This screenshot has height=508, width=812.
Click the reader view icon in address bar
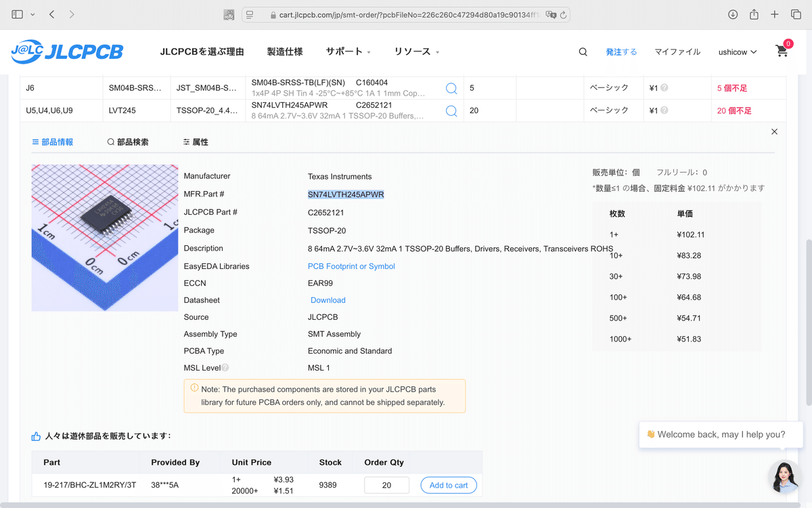point(250,14)
